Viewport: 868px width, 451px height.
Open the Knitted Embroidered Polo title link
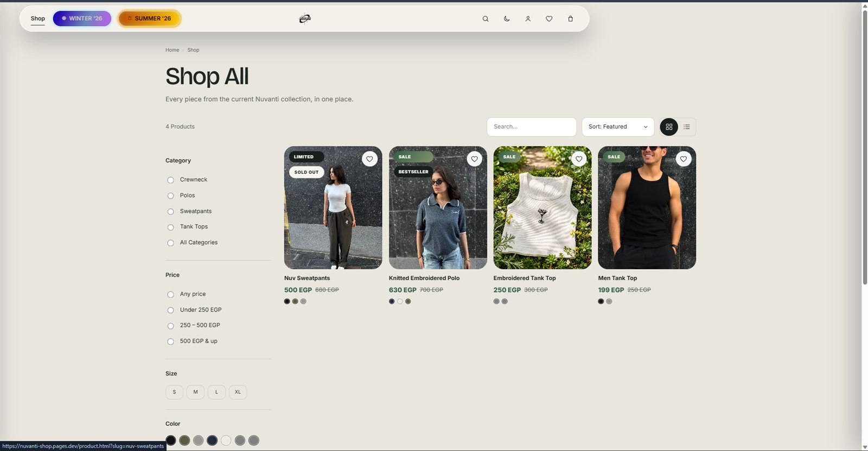[424, 278]
